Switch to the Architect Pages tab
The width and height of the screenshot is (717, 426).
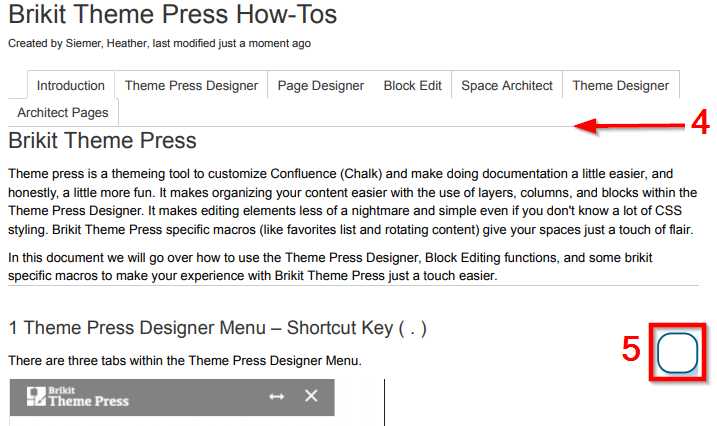point(63,112)
